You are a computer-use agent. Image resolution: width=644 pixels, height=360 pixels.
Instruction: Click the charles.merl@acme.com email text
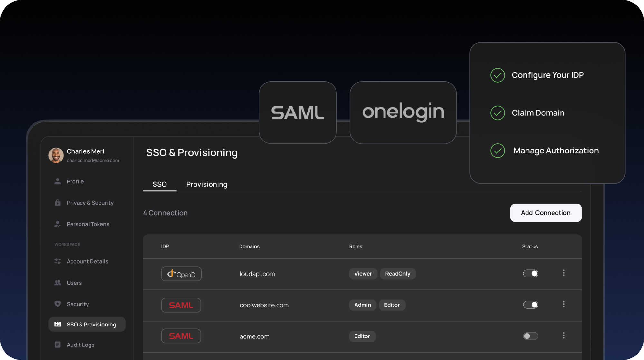(x=93, y=161)
